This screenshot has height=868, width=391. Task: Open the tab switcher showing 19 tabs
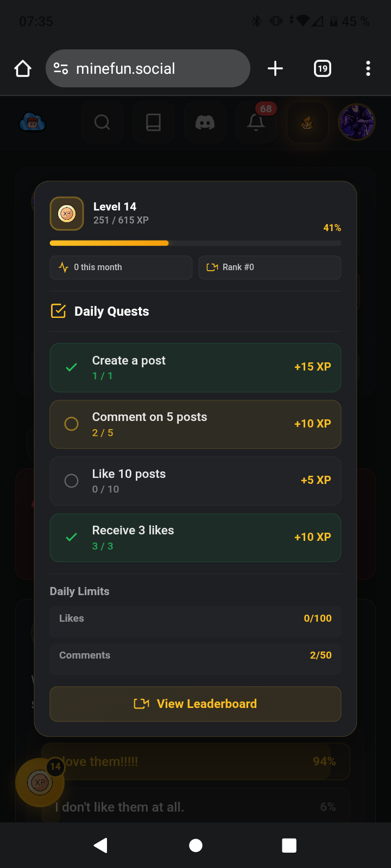pyautogui.click(x=323, y=68)
